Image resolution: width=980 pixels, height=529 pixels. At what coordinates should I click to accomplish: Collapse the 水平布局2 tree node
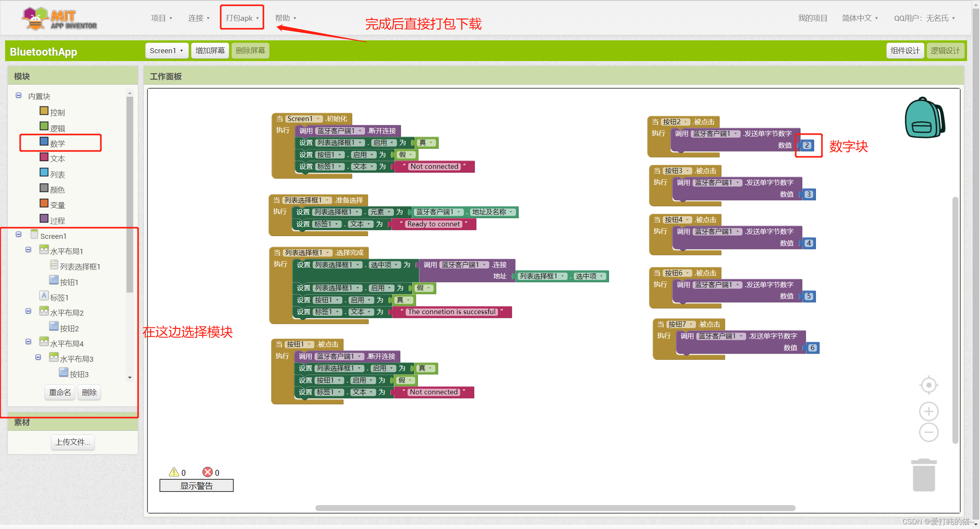coord(28,311)
